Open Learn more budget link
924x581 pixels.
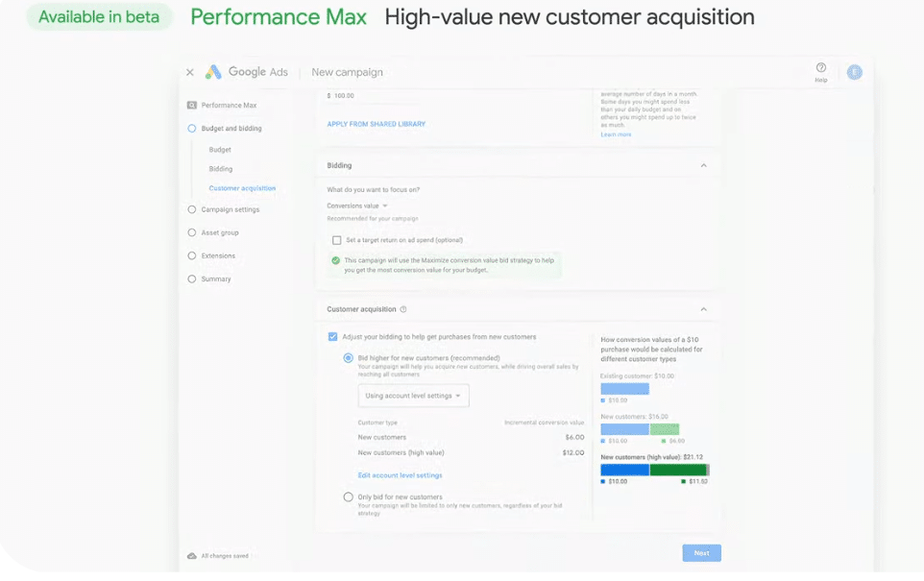tap(616, 134)
